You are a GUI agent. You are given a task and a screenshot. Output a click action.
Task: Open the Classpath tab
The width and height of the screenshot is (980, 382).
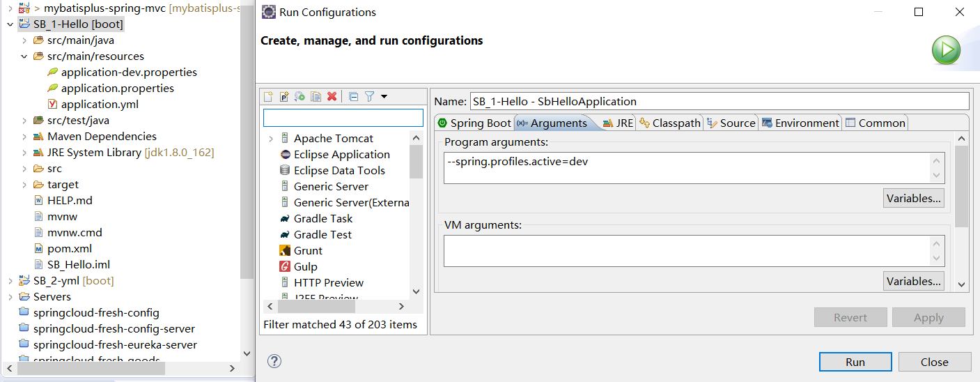click(x=669, y=123)
